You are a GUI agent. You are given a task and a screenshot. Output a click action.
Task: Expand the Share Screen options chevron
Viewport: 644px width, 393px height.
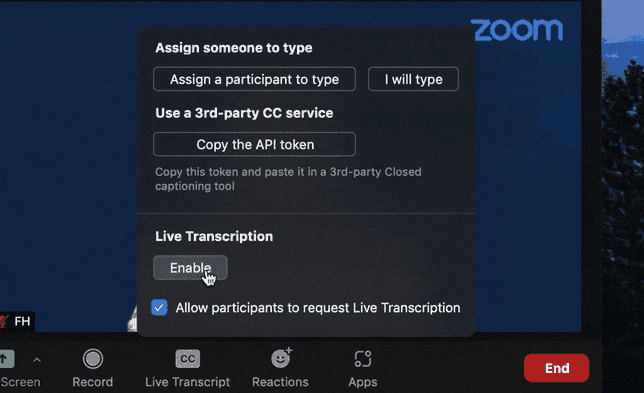click(x=37, y=360)
